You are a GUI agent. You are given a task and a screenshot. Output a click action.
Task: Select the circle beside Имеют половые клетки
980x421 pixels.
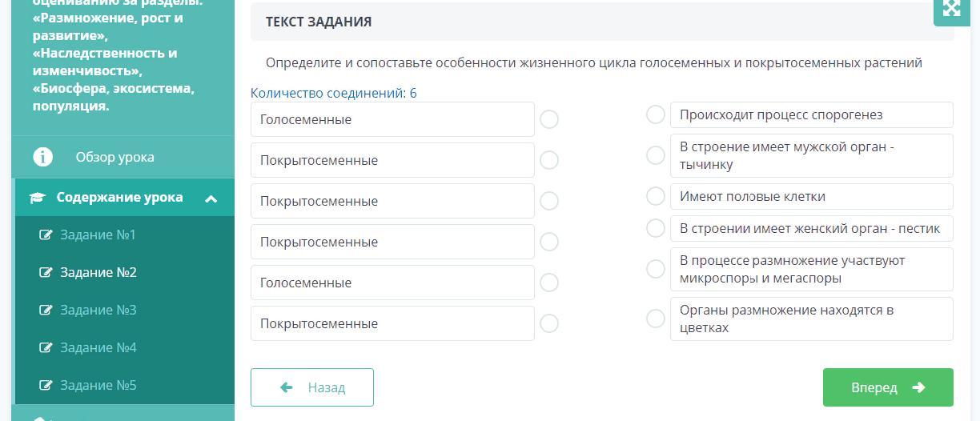(x=656, y=196)
